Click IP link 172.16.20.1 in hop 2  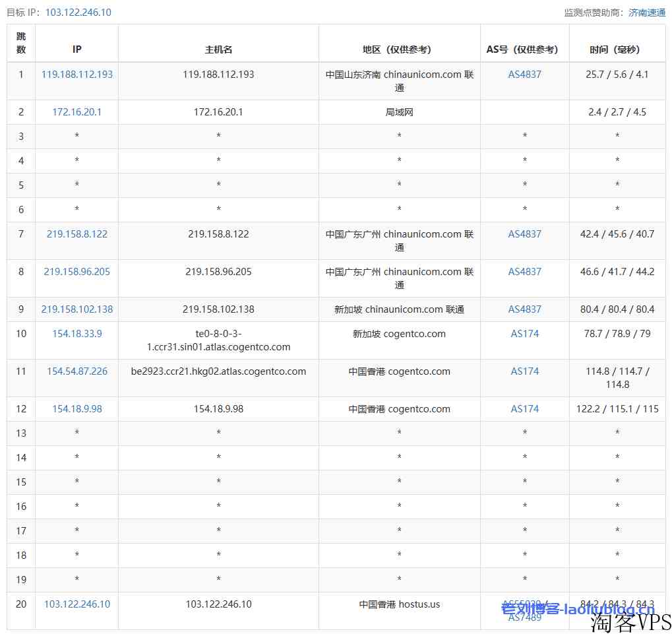[x=77, y=112]
